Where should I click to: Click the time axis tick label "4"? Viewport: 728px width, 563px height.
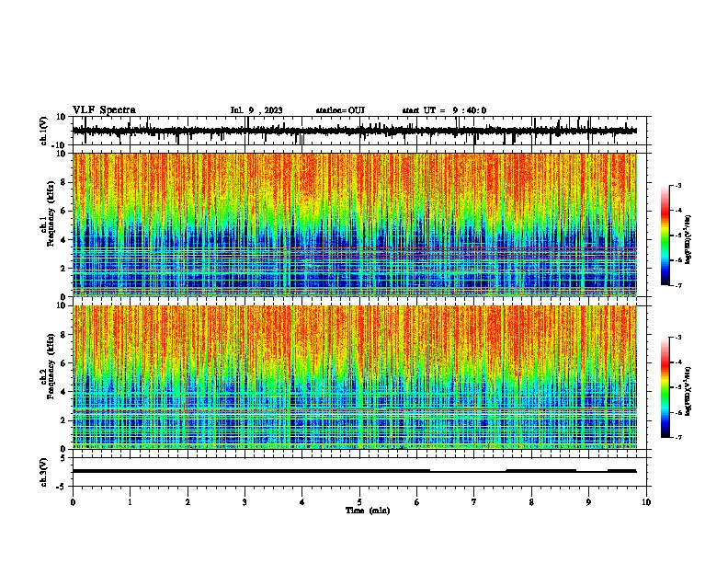coord(302,502)
